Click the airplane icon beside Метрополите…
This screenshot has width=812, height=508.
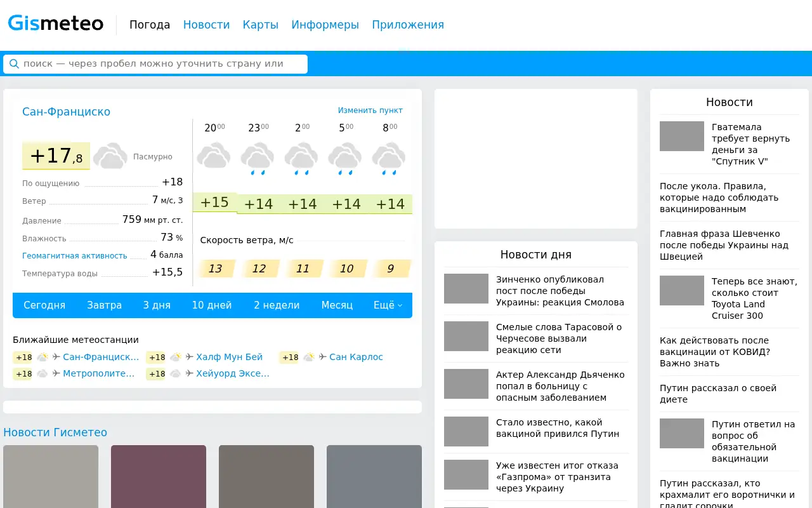pyautogui.click(x=56, y=373)
